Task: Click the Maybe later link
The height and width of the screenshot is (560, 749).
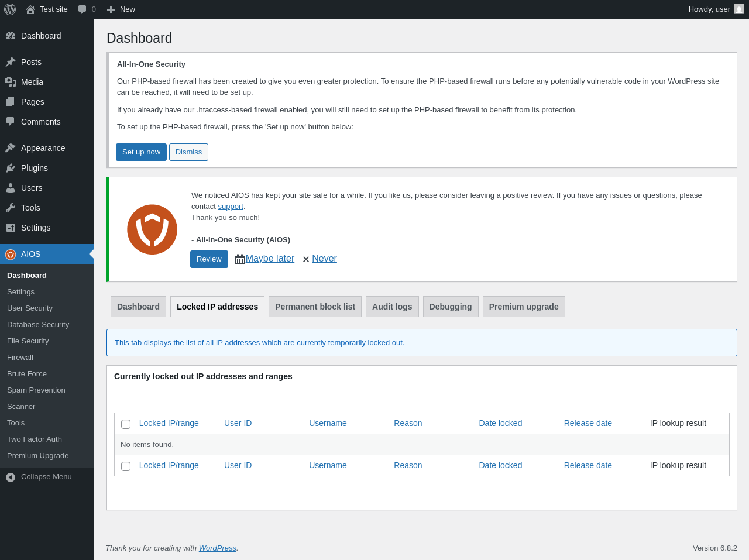Action: [x=270, y=259]
